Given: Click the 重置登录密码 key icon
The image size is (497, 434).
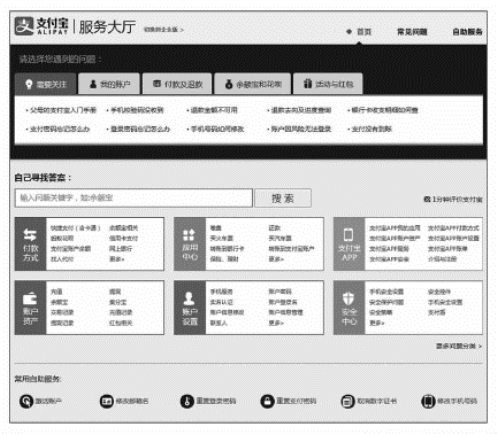Looking at the screenshot, I should [x=187, y=401].
